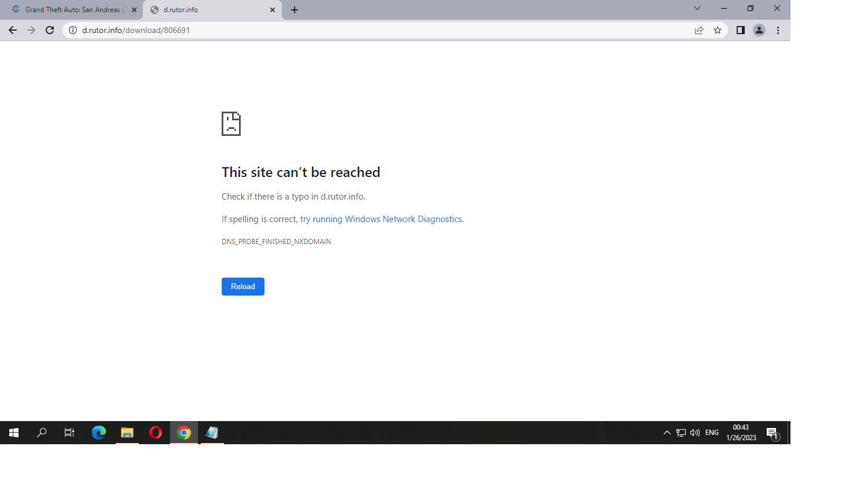Screen dimensions: 868x487
Task: Select the d.rutor.info tab
Action: 208,10
